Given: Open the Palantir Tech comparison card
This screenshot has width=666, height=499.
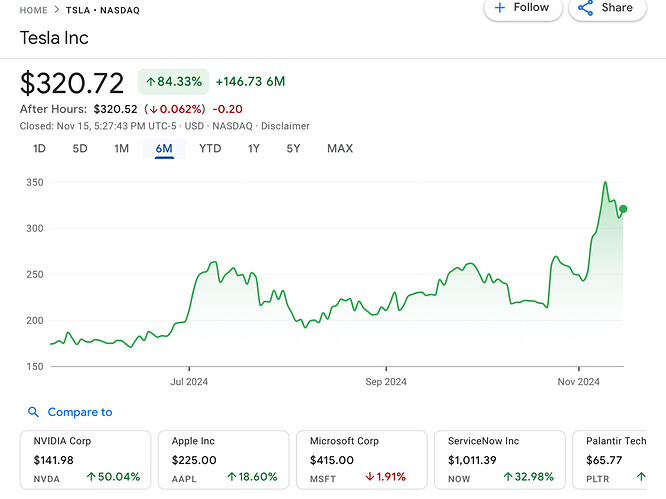Looking at the screenshot, I should pyautogui.click(x=610, y=460).
